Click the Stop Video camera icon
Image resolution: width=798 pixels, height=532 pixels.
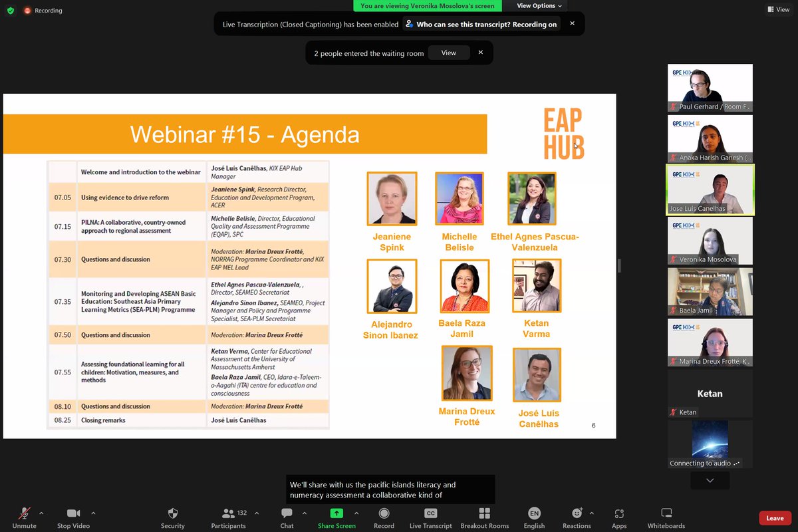pyautogui.click(x=73, y=513)
